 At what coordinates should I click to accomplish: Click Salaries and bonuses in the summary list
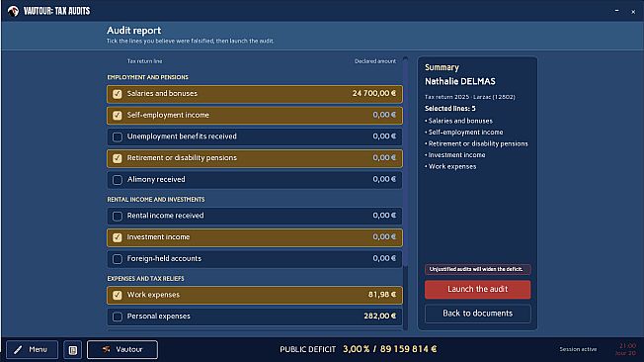pyautogui.click(x=460, y=121)
